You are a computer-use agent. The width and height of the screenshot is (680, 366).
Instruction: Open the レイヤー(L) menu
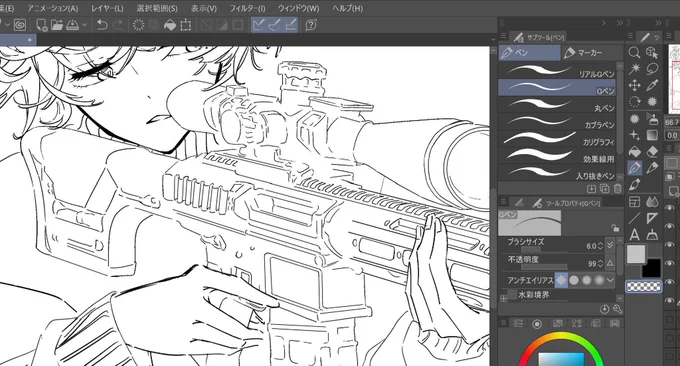[x=107, y=8]
